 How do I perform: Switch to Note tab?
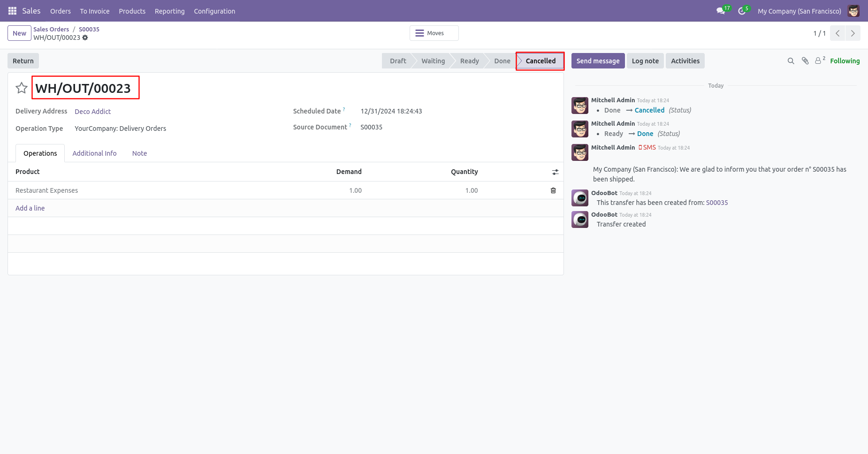point(139,153)
